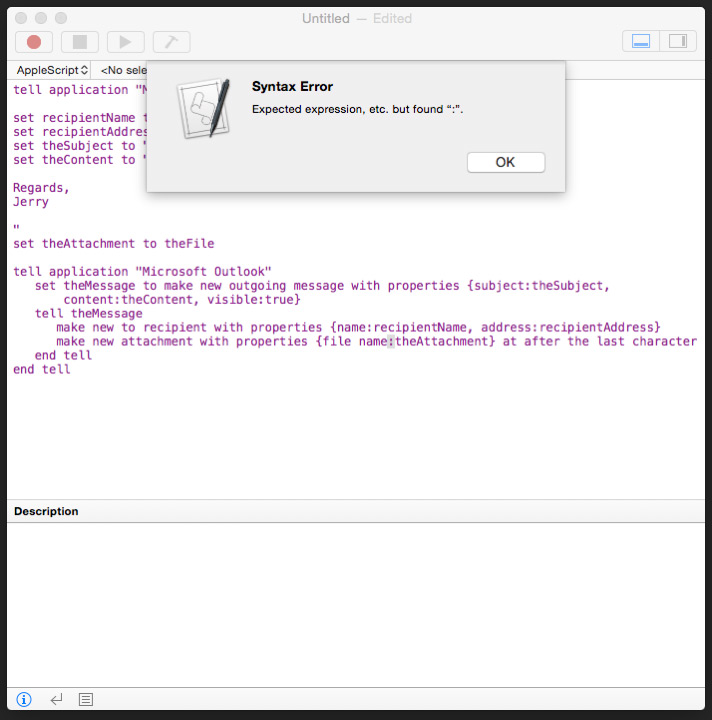Click the Script Editor icon in dialog
This screenshot has width=712, height=720.
point(203,108)
